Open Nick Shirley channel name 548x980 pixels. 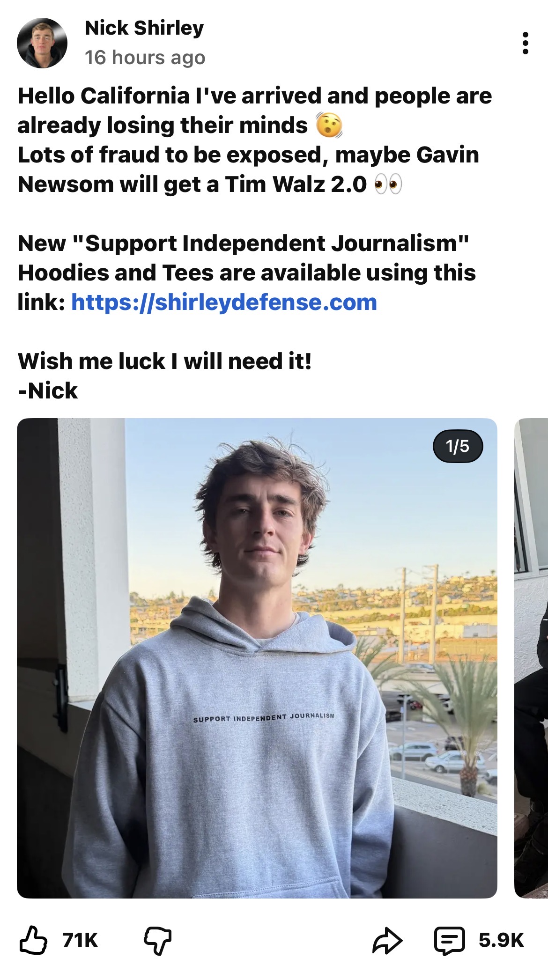pos(144,28)
